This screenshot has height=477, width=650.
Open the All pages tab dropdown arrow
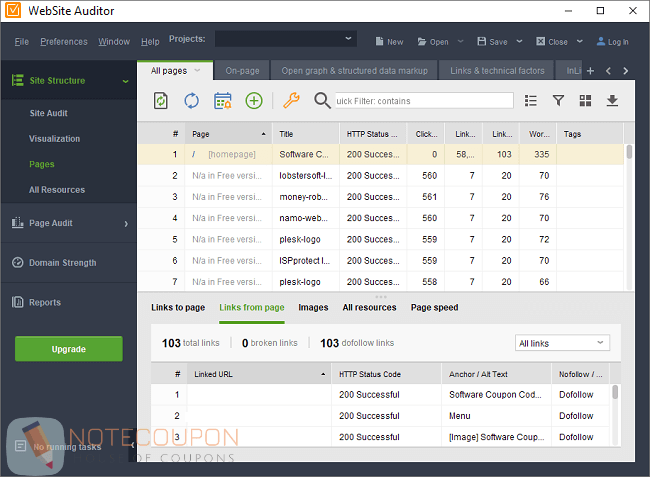coord(197,70)
